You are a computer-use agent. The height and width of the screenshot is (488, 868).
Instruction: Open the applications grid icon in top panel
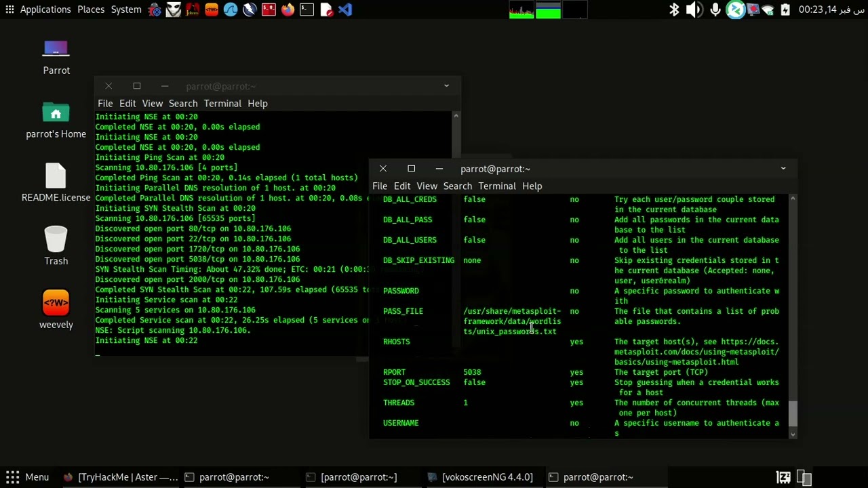[9, 9]
